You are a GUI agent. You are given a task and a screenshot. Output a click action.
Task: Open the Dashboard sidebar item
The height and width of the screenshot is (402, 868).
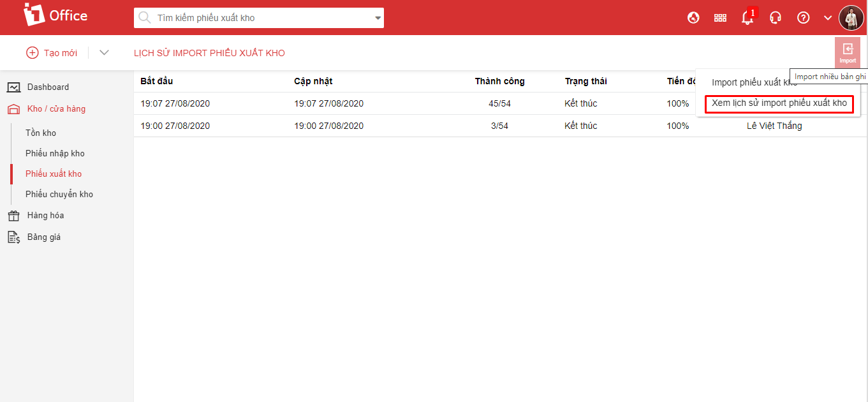(x=48, y=87)
